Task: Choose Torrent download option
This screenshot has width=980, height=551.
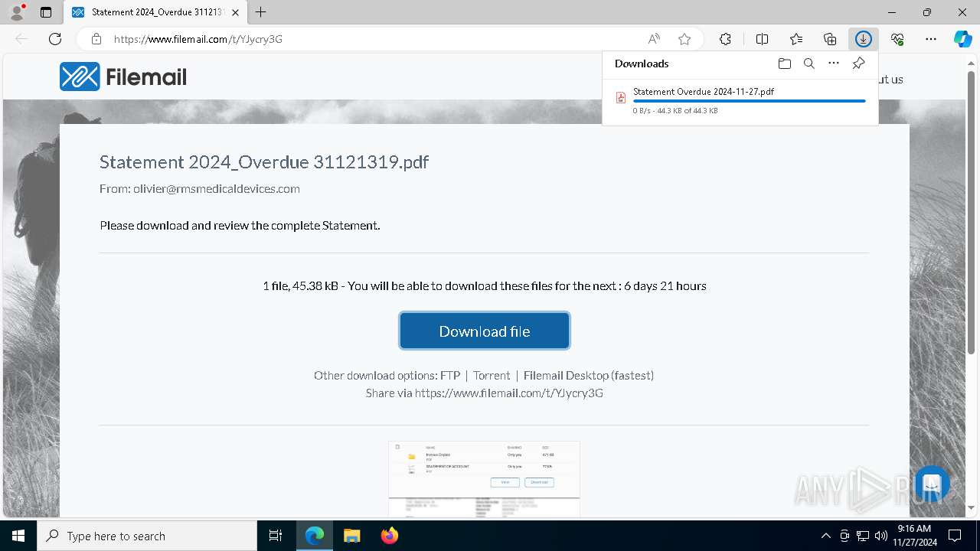Action: tap(492, 375)
